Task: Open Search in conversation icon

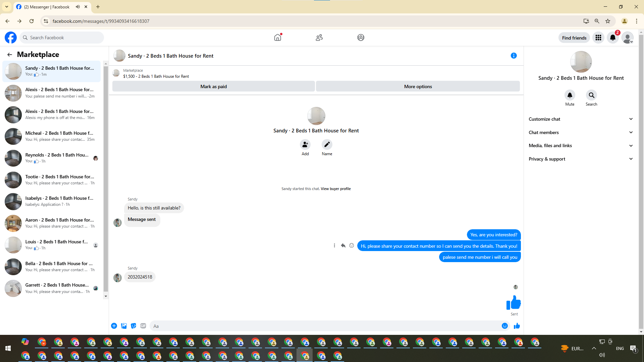Action: tap(591, 95)
